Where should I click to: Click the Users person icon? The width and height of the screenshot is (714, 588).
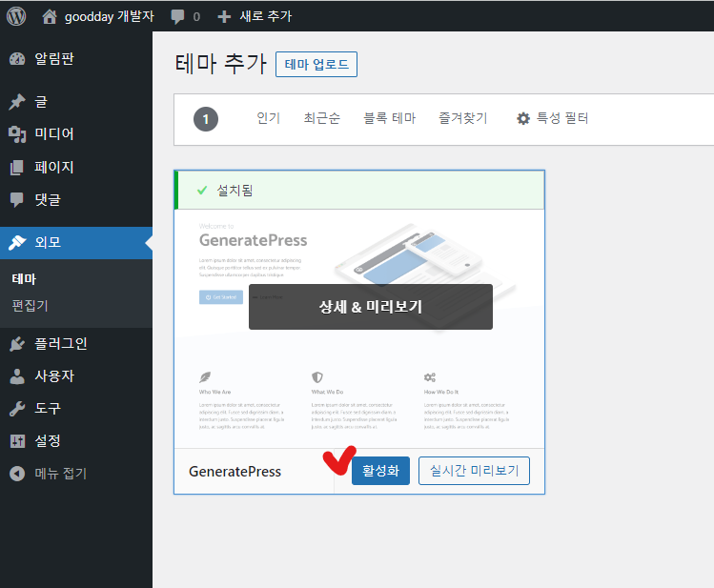[x=17, y=376]
